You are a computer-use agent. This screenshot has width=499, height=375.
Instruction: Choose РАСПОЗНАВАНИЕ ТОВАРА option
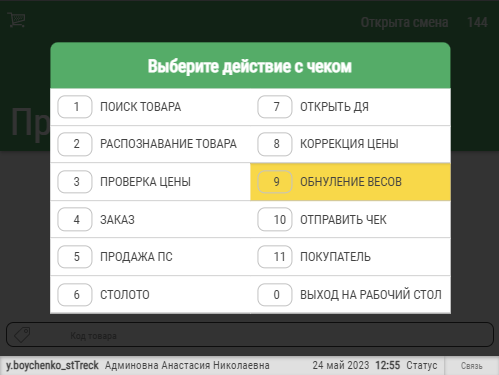pos(150,144)
